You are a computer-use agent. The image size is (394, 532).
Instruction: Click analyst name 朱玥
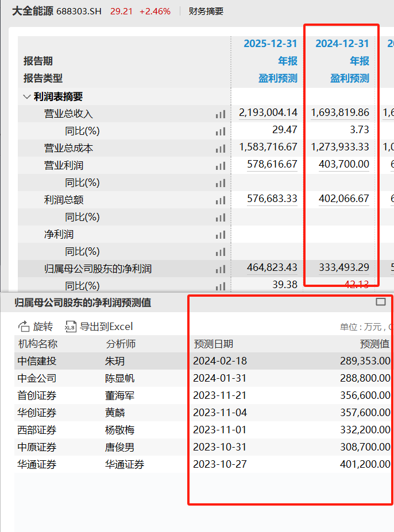(115, 361)
